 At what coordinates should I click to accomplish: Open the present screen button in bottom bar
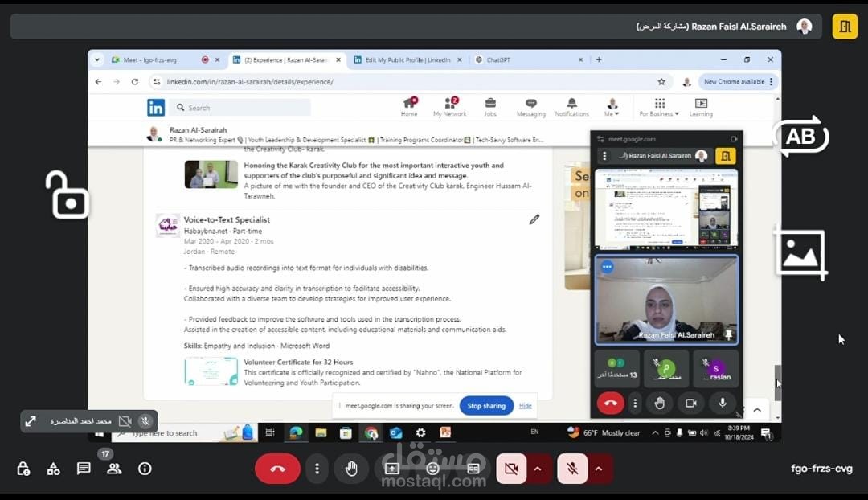[x=392, y=469]
